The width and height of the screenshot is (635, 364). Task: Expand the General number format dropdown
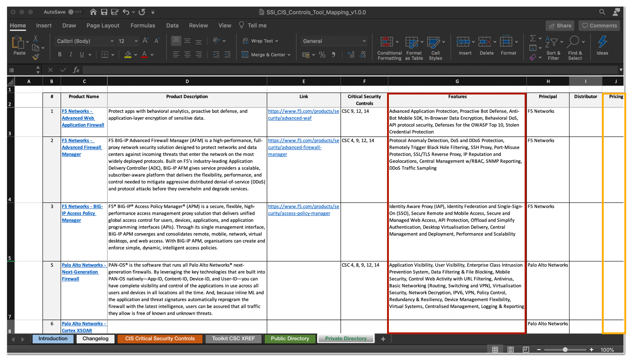(334, 41)
